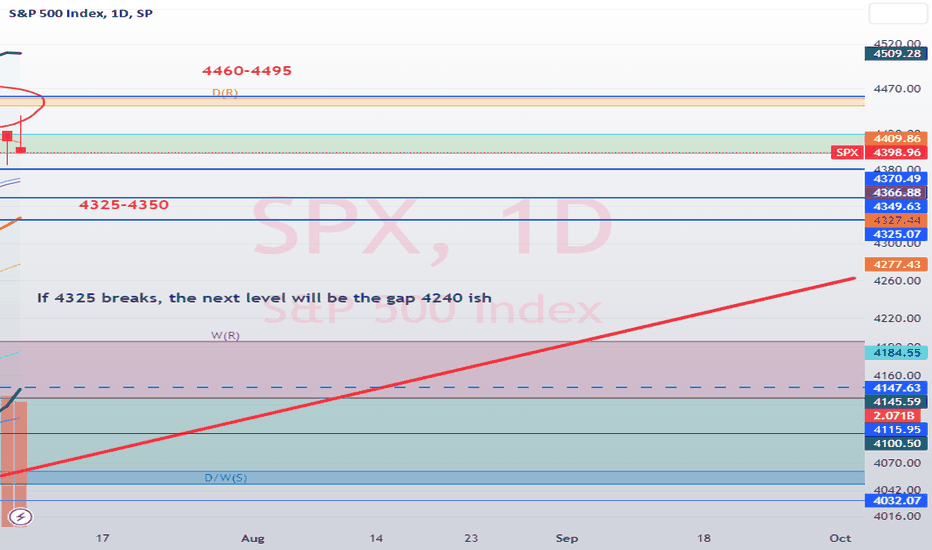
Task: Click the 4220.00 price axis tick
Action: point(897,318)
